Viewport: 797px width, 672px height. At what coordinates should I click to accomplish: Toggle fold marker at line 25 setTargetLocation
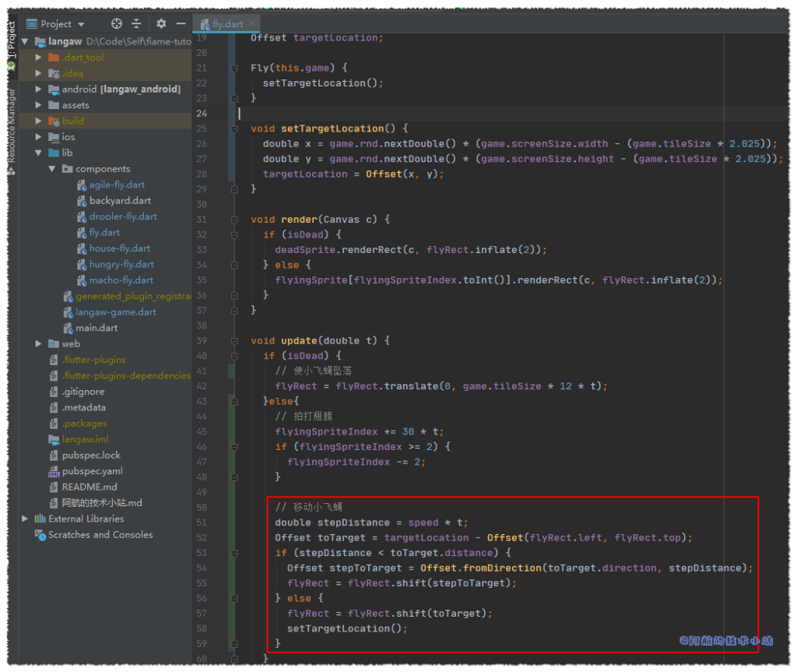coord(233,128)
